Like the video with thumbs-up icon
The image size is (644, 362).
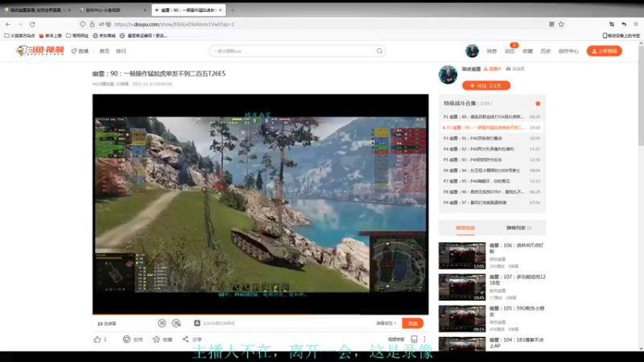coord(97,339)
